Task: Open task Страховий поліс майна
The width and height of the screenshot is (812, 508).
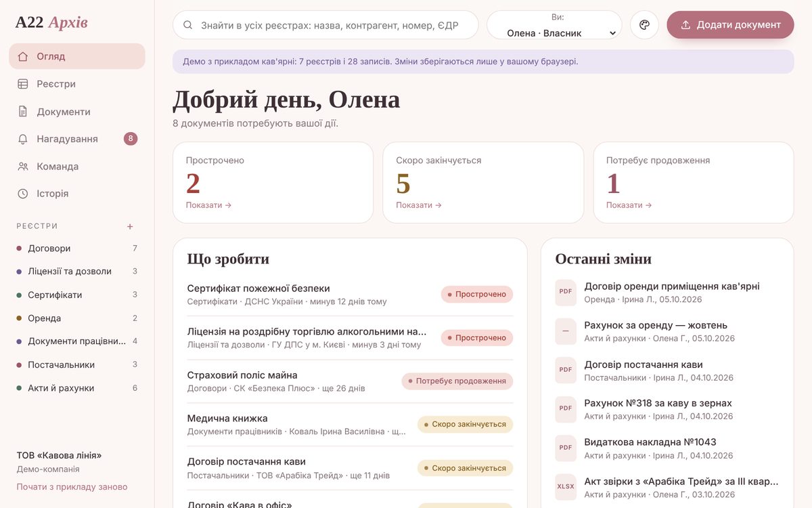Action: (350, 381)
